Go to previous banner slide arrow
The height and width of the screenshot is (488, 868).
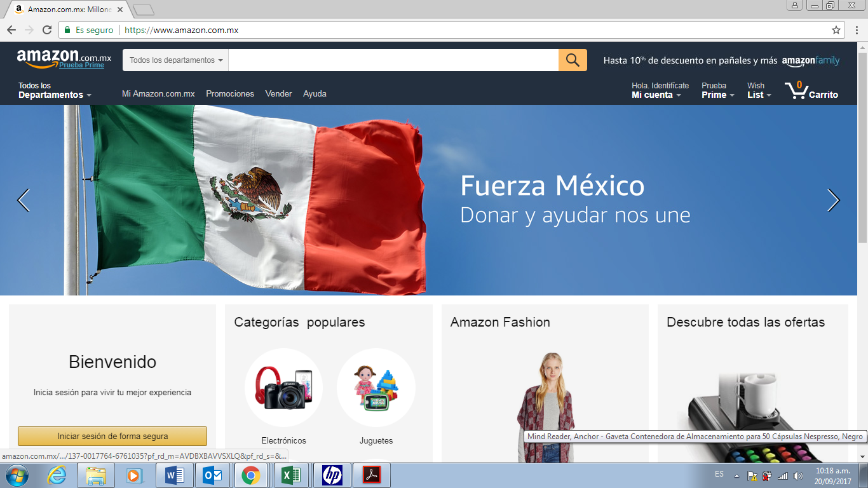[24, 200]
